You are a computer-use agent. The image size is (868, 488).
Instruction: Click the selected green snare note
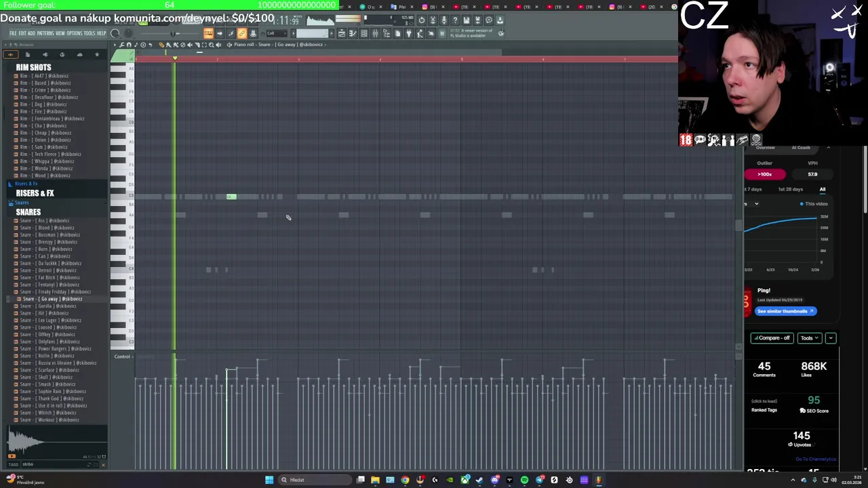point(231,197)
